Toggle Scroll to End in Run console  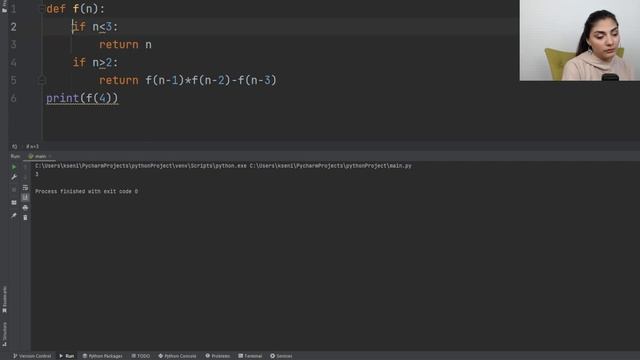coord(25,197)
